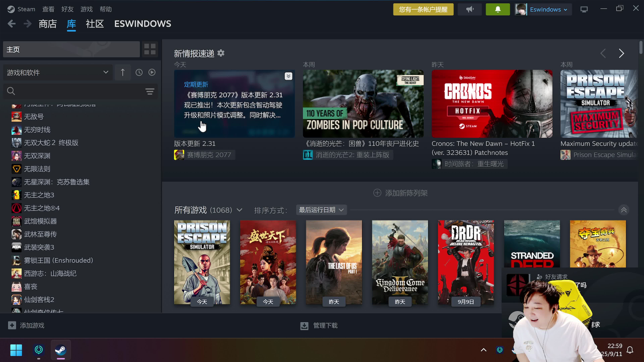Open Windows Start button
Screen dimensions: 644x362
(16, 350)
